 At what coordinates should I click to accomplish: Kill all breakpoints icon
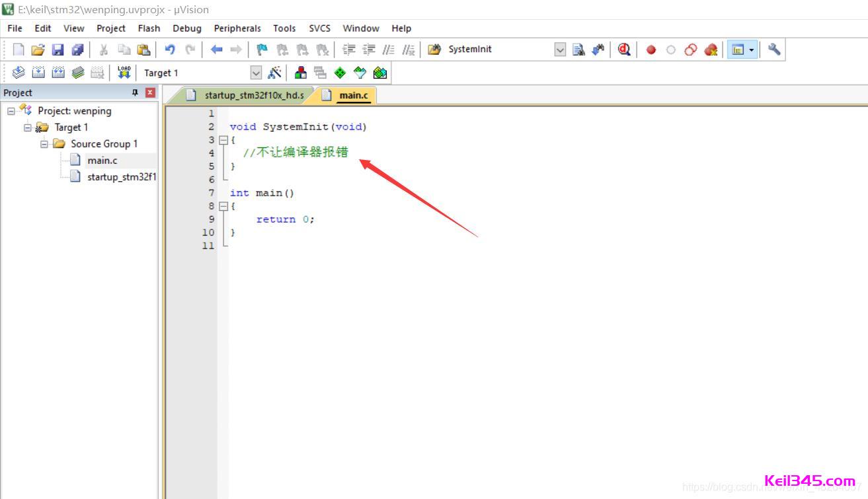711,50
